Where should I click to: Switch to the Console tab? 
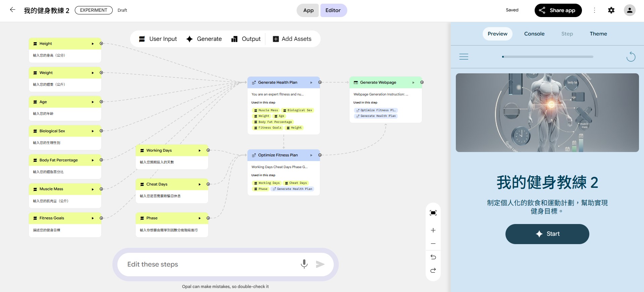coord(534,34)
